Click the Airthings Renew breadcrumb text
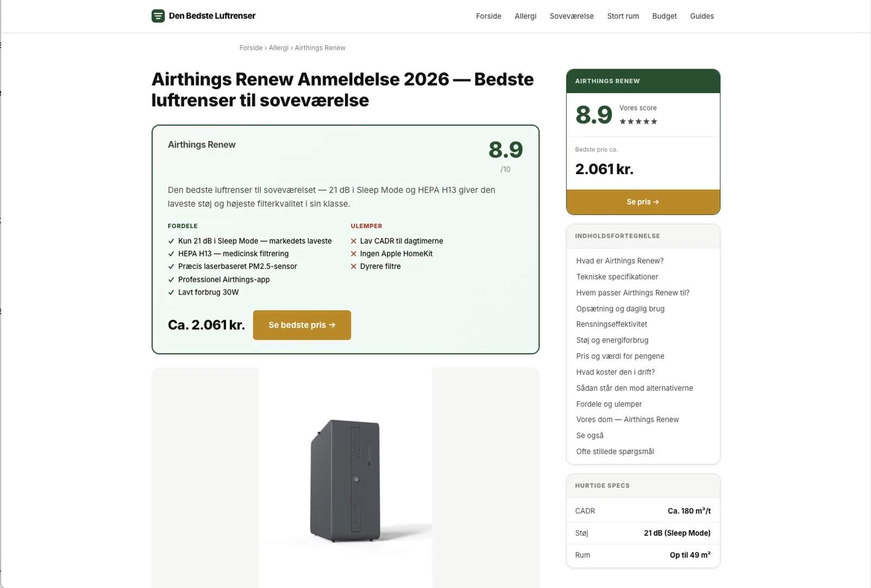Image resolution: width=871 pixels, height=588 pixels. click(320, 48)
